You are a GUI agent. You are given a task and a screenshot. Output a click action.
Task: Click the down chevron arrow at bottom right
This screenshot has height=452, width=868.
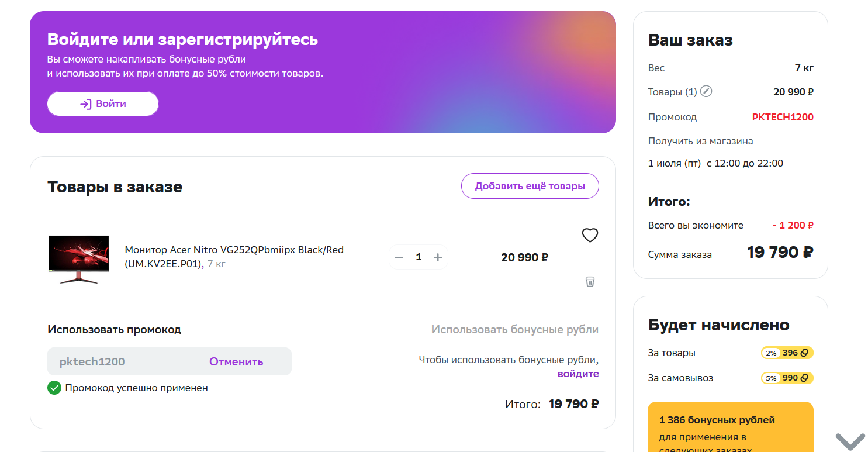point(849,440)
